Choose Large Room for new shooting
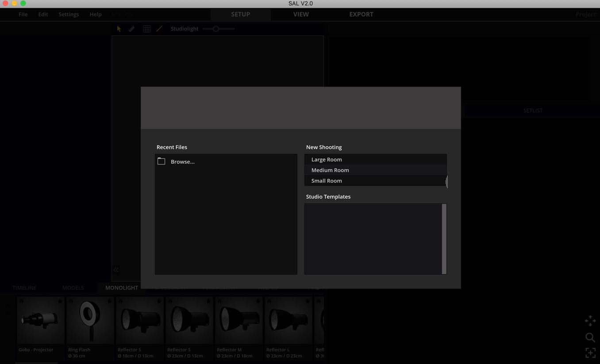This screenshot has width=600, height=364. [375, 159]
